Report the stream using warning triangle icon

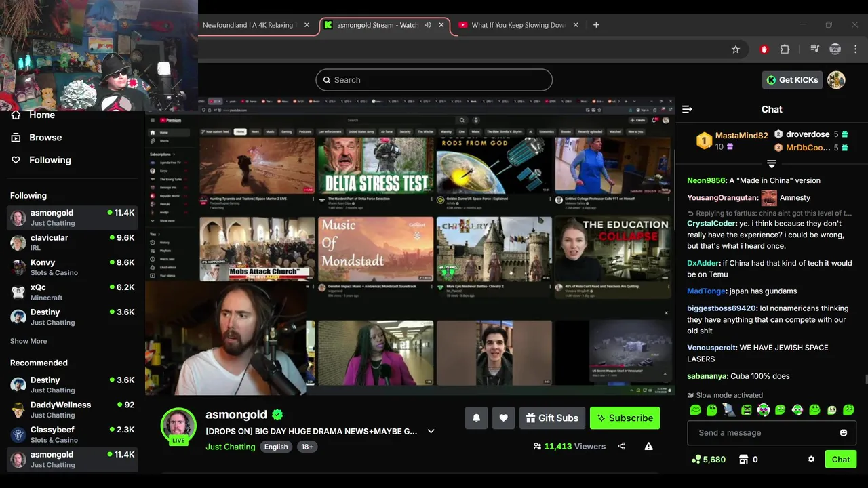pos(648,446)
